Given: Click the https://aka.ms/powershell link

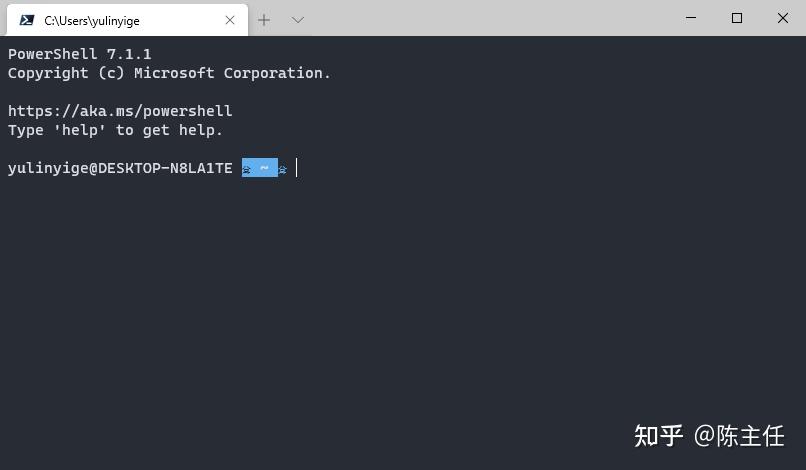Looking at the screenshot, I should click(120, 111).
